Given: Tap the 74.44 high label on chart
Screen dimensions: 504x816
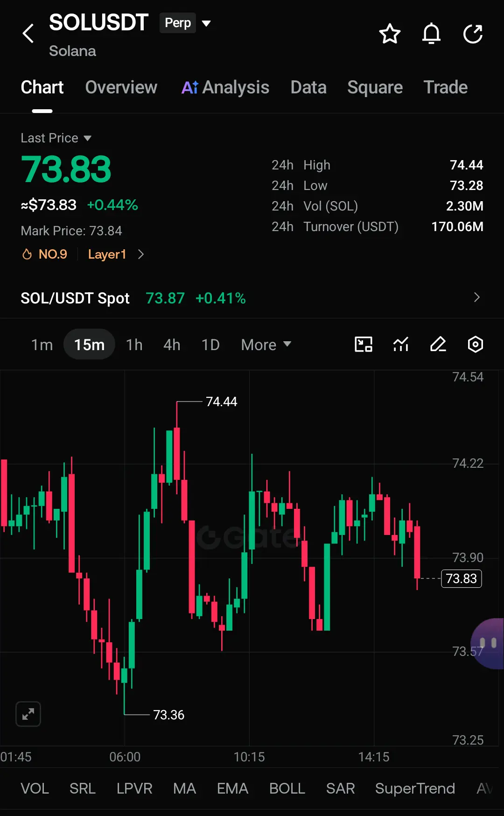Looking at the screenshot, I should click(222, 401).
